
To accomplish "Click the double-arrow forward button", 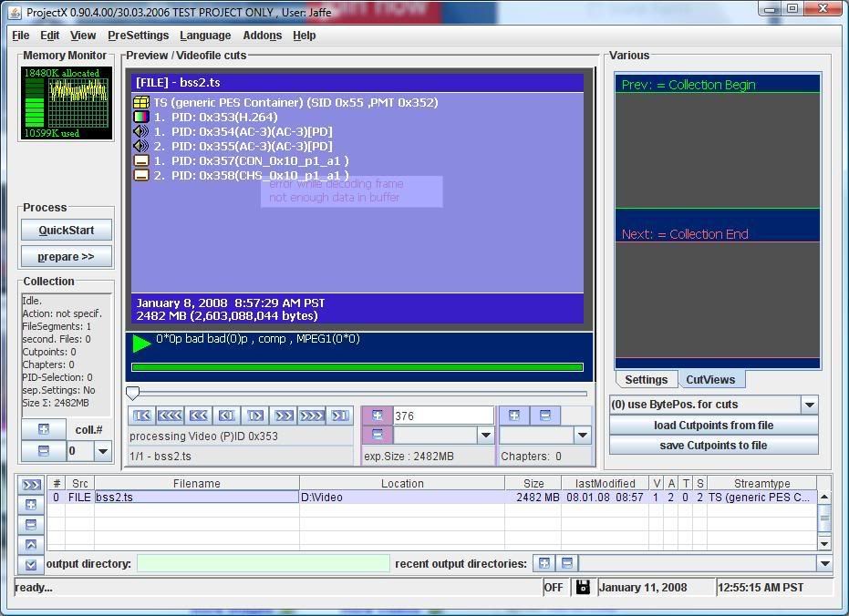I will click(284, 416).
